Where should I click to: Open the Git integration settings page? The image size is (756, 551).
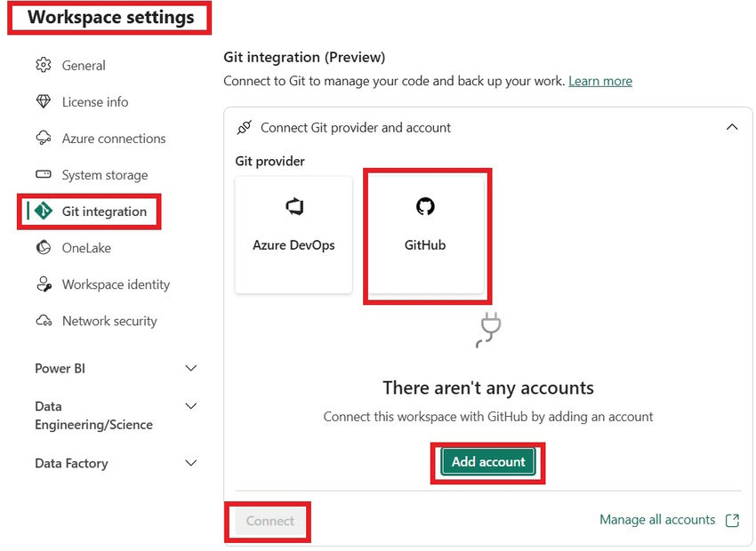(104, 212)
